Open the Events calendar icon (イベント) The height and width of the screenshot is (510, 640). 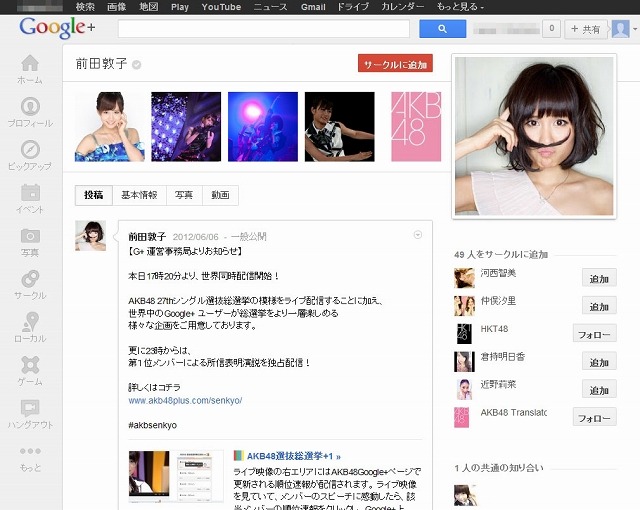tap(30, 193)
